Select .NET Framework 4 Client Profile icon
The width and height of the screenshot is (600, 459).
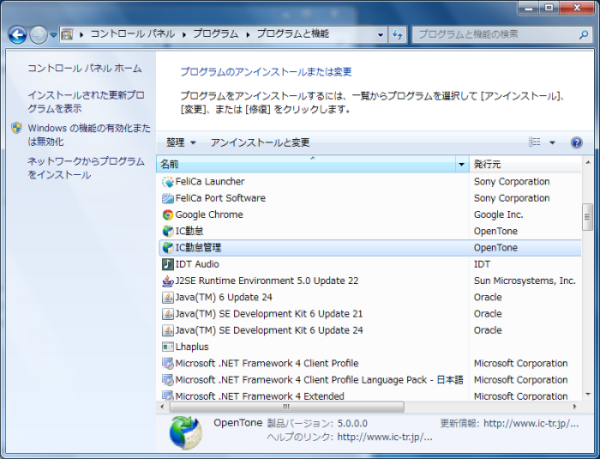click(x=168, y=363)
